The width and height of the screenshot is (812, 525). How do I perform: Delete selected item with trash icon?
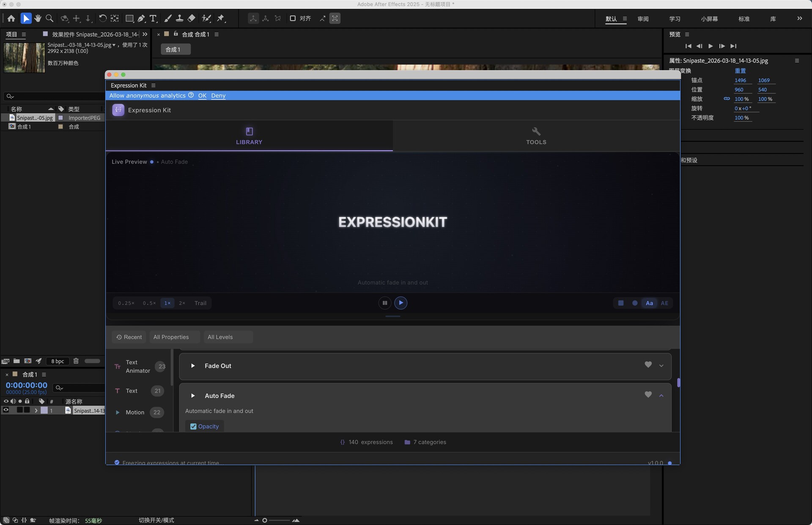76,361
